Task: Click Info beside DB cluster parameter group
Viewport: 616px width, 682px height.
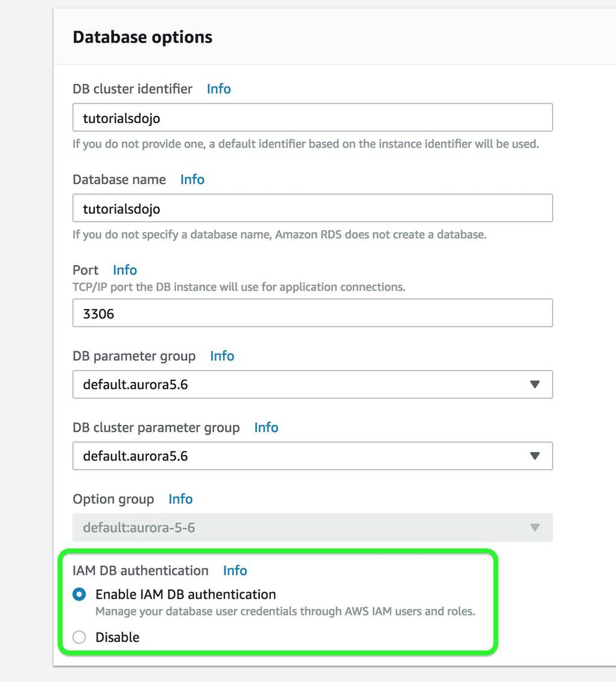Action: tap(266, 427)
